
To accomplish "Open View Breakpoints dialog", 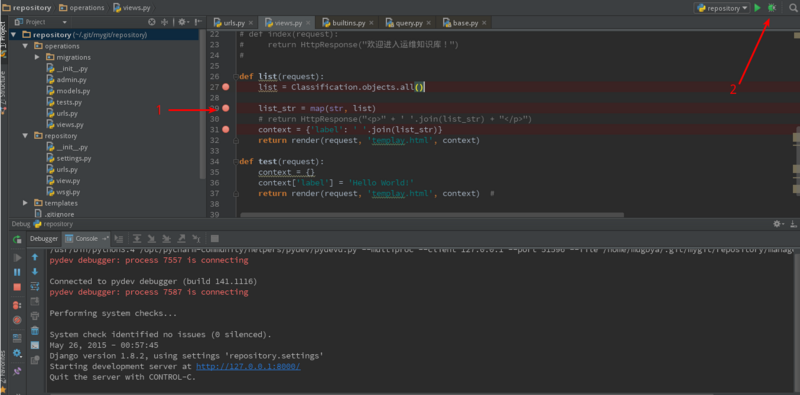I will pos(17,306).
